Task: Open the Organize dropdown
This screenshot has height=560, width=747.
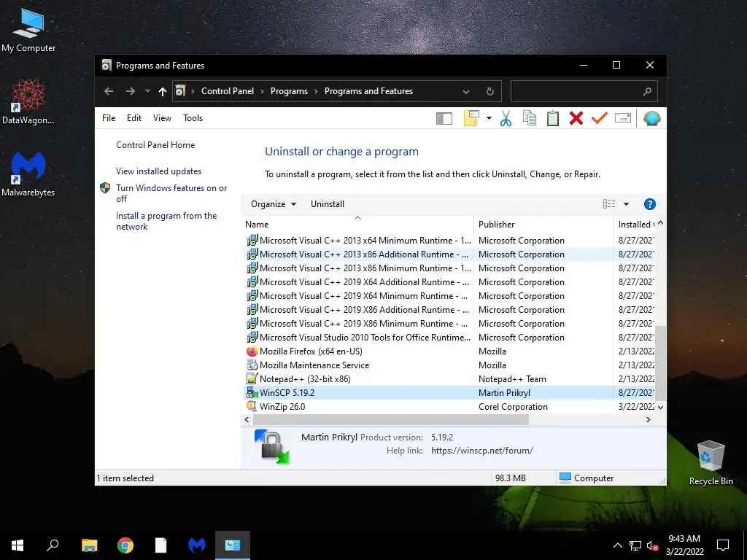Action: pyautogui.click(x=274, y=204)
